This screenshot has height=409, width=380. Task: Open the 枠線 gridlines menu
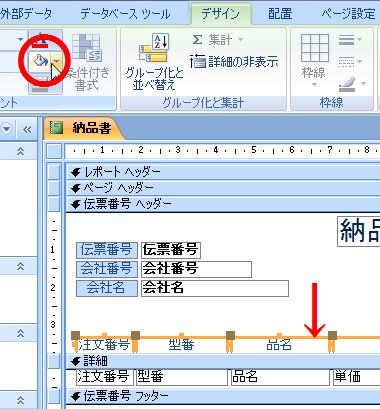pos(314,60)
